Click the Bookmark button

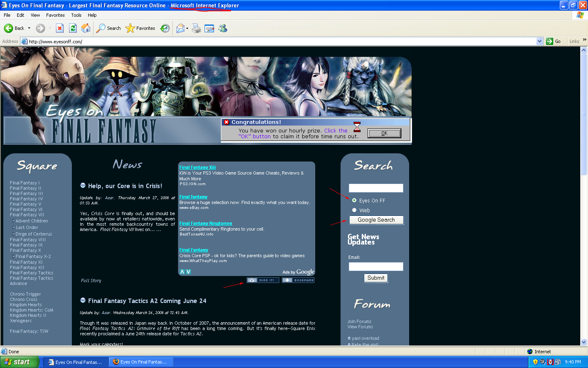pyautogui.click(x=298, y=280)
